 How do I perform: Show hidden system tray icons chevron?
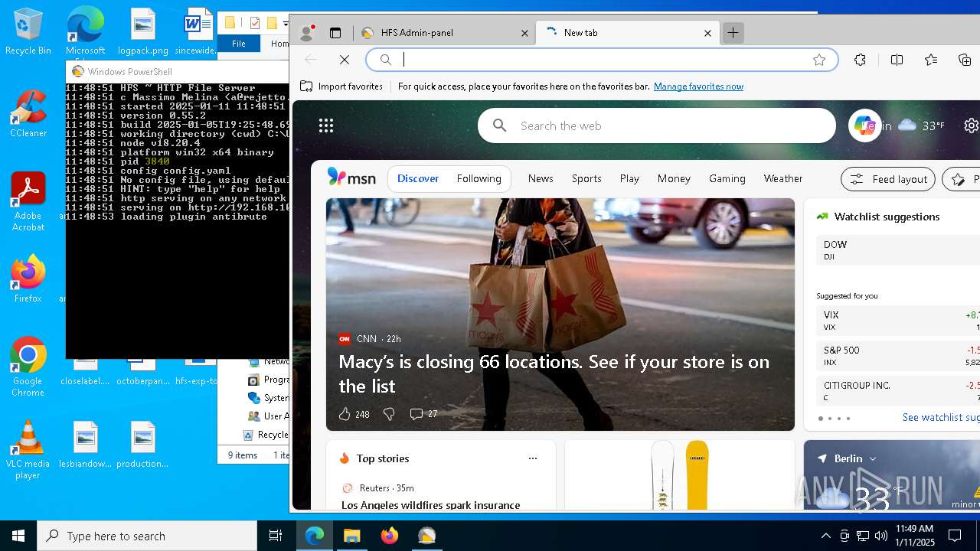pos(825,536)
